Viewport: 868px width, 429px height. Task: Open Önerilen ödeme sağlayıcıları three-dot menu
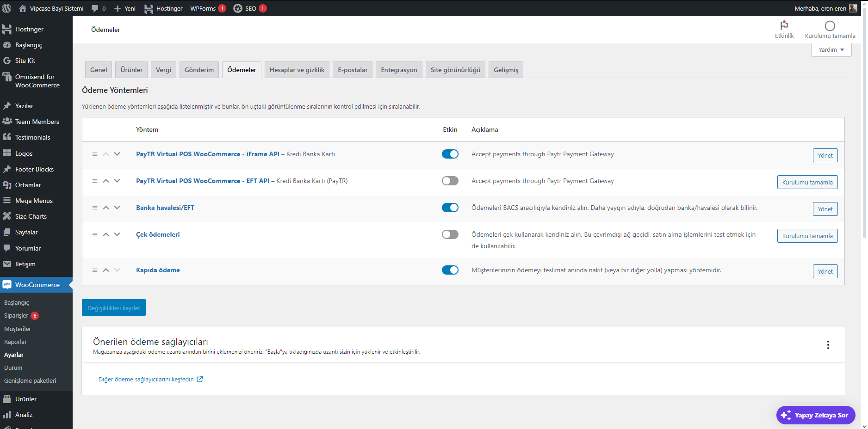[x=828, y=345]
